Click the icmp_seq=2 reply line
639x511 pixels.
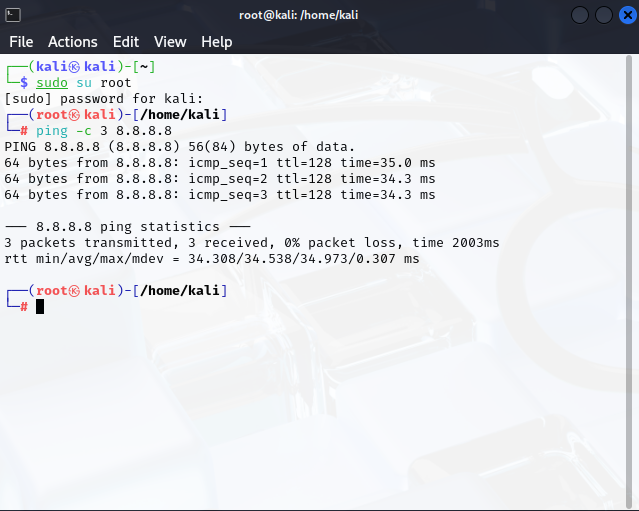(x=220, y=178)
